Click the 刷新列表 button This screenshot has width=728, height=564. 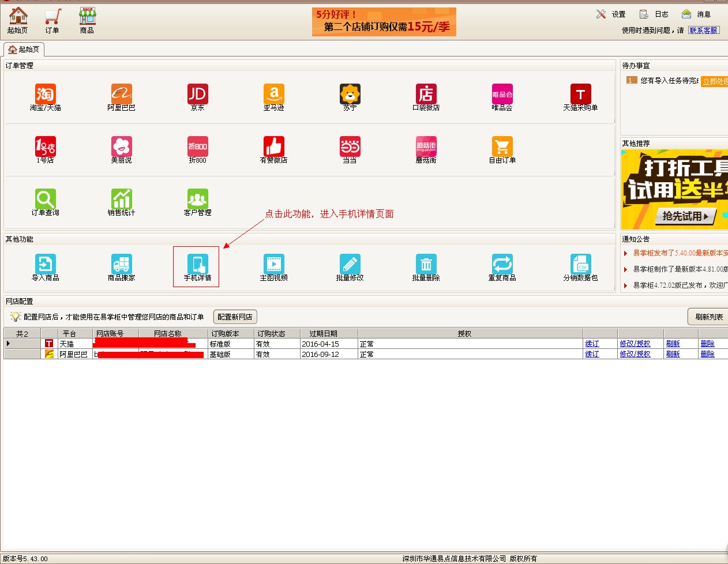[708, 317]
